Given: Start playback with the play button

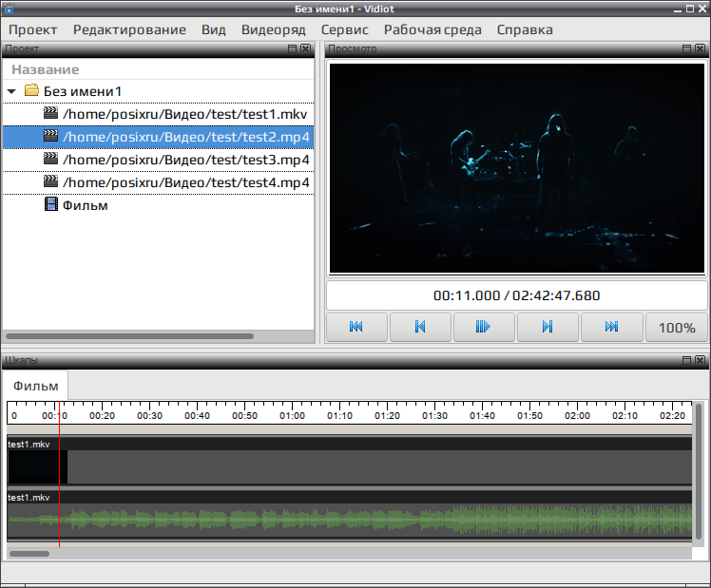Looking at the screenshot, I should 484,327.
